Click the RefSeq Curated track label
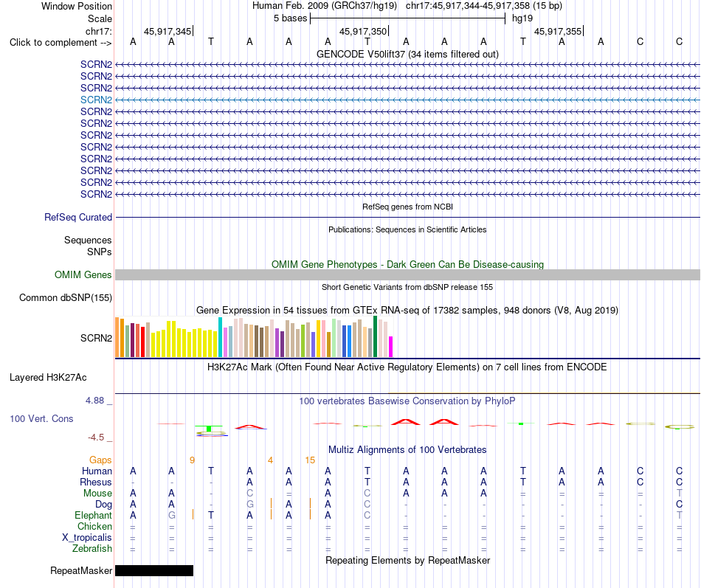 78,218
